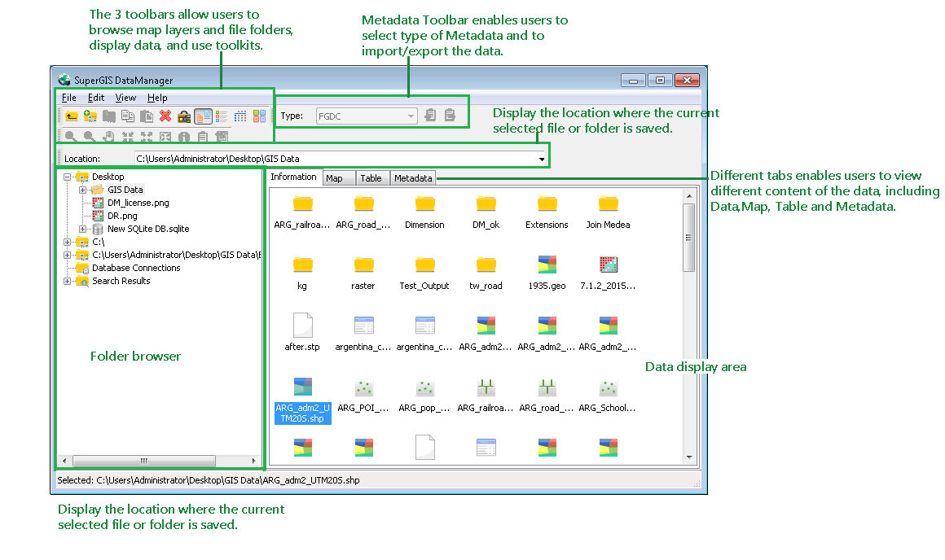Viewport: 945px width, 560px height.
Task: Click the Up One Level folder icon
Action: [x=72, y=116]
